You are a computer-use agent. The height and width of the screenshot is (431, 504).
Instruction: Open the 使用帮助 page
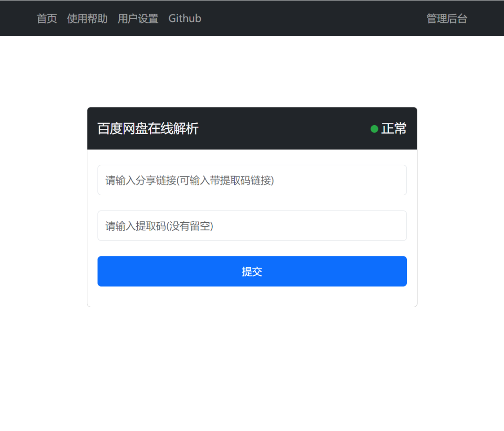point(87,19)
